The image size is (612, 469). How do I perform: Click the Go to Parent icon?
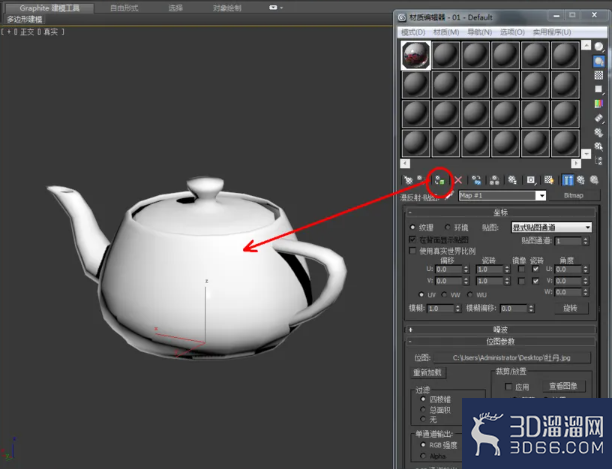pyautogui.click(x=581, y=180)
